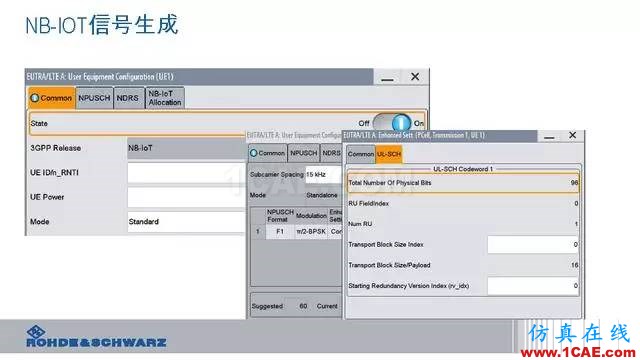Click the Rohde & Schwarz logo
The image size is (640, 360).
click(x=96, y=337)
